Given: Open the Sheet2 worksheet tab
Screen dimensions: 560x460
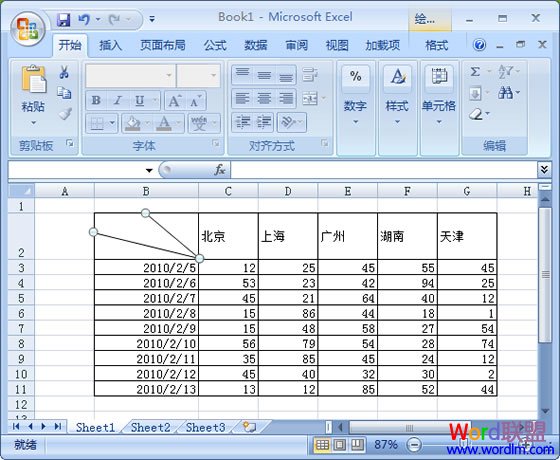Looking at the screenshot, I should point(150,428).
